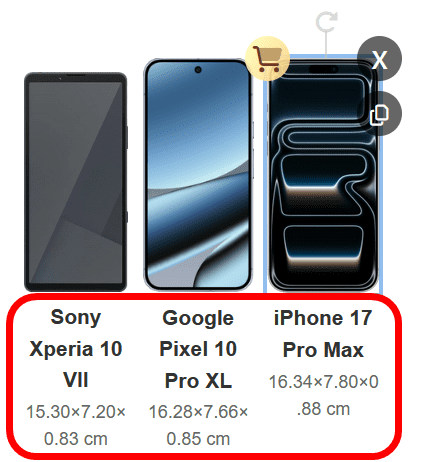421x462 pixels.
Task: Click the iPhone's Dynamic Island cutout
Action: coord(323,69)
